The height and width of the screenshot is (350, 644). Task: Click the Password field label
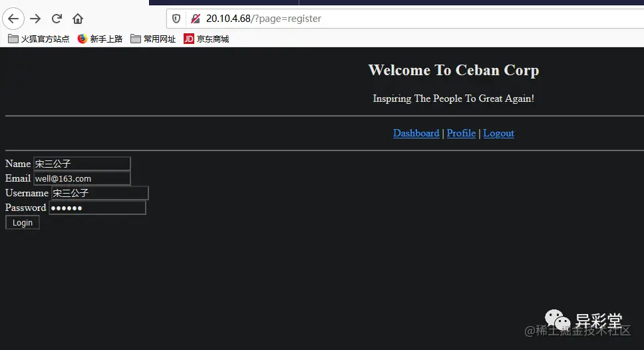[x=26, y=208]
